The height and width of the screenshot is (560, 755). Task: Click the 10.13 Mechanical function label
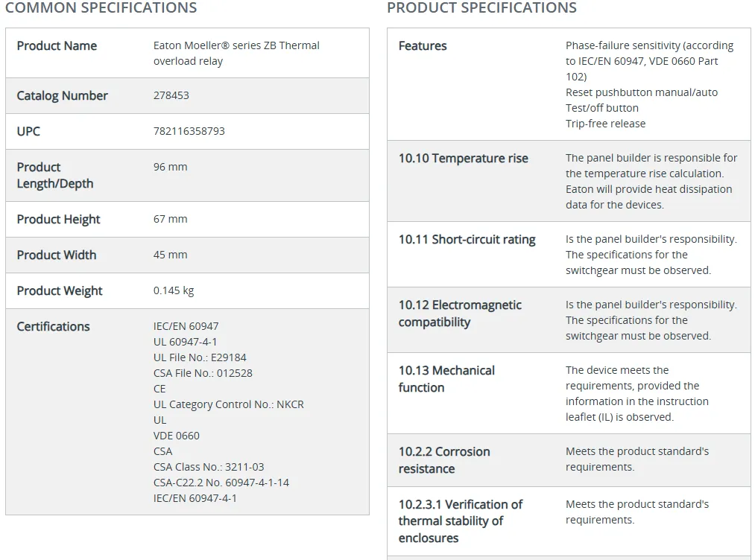point(446,378)
